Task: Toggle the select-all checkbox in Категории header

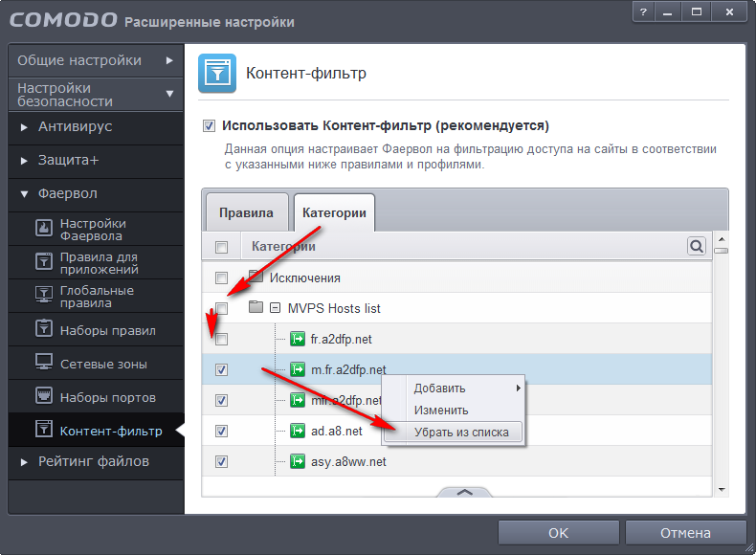Action: (221, 248)
